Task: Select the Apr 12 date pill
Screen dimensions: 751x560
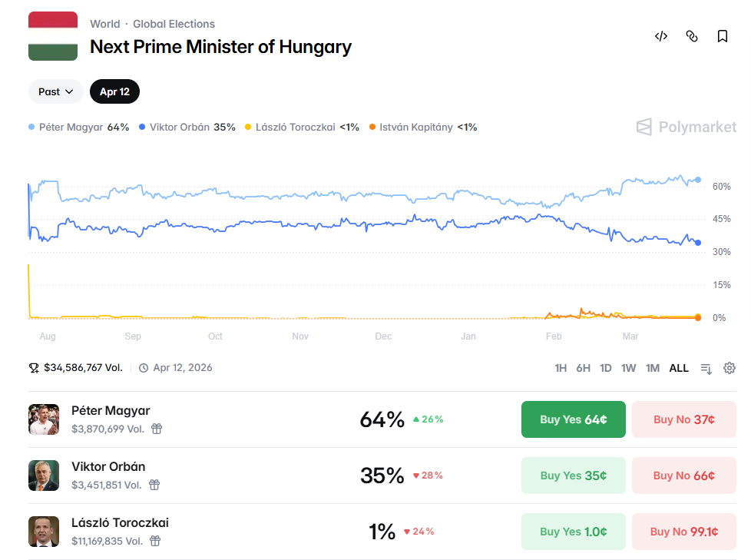Action: point(114,91)
